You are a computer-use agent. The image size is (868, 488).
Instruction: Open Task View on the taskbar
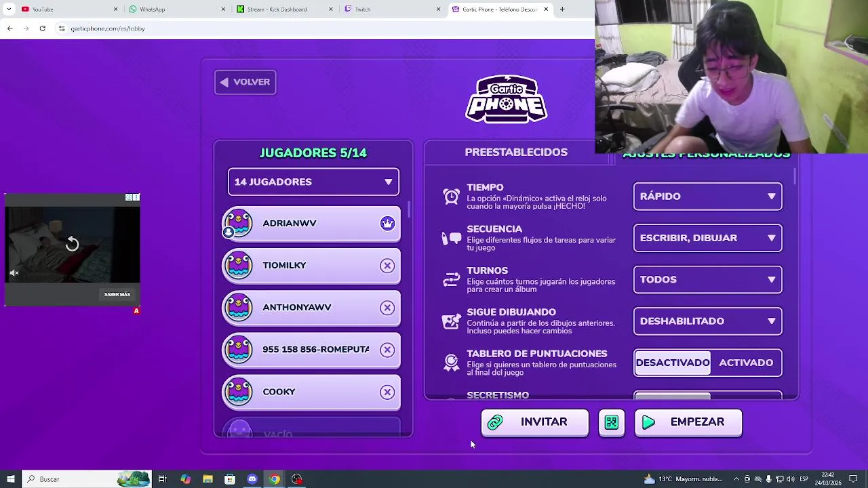[163, 479]
